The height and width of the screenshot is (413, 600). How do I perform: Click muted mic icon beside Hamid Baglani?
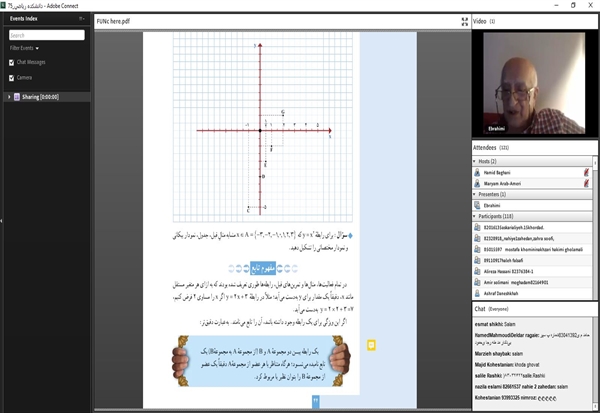coord(586,172)
